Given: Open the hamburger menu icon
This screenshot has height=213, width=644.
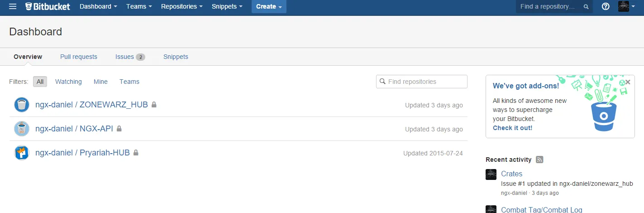Looking at the screenshot, I should point(13,6).
